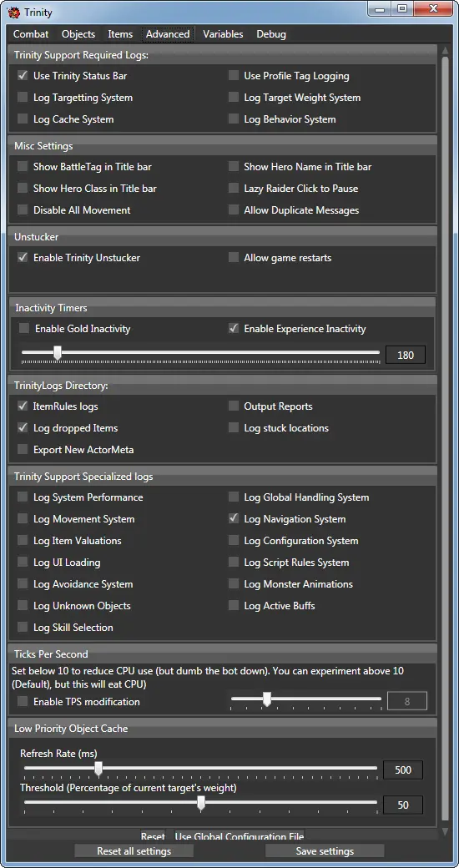This screenshot has height=868, width=459.
Task: Enable Show BattleTag in Title bar
Action: (23, 167)
